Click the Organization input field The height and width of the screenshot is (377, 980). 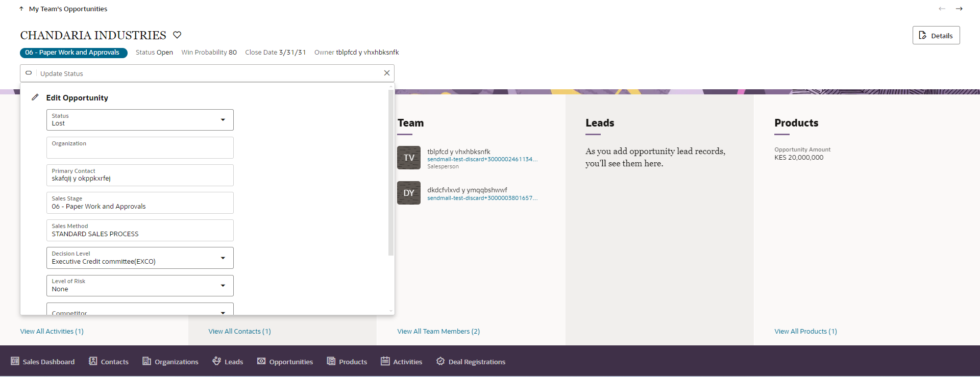point(140,147)
